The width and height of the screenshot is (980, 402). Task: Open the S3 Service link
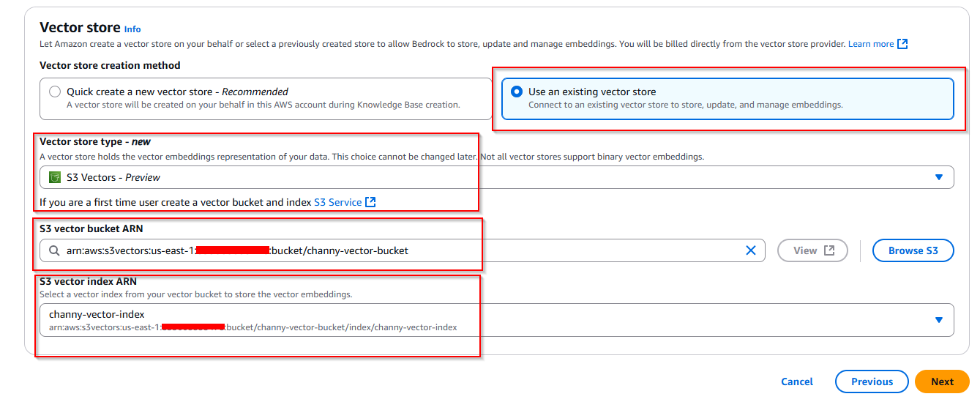coord(337,202)
